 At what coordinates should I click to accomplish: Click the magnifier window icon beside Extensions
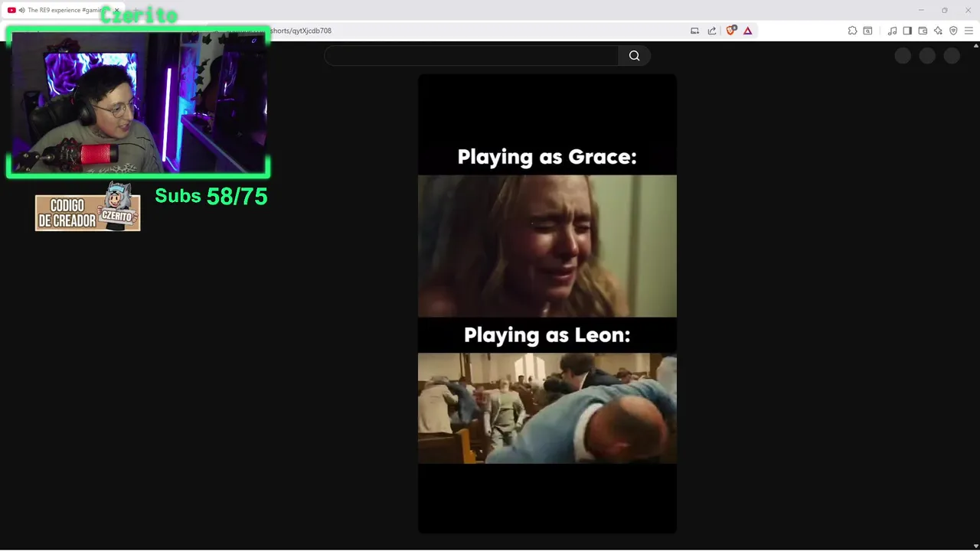coord(867,31)
